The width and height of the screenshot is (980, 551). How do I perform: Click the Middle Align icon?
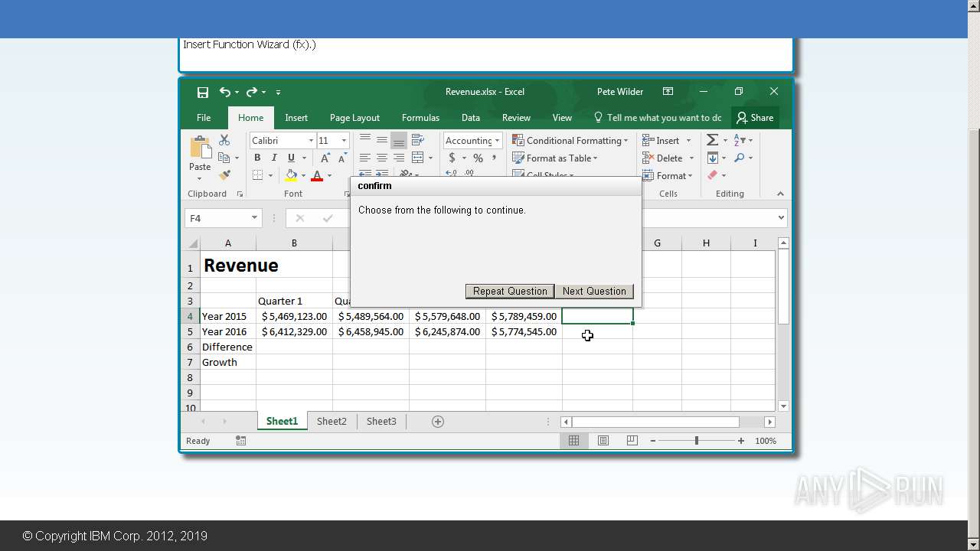tap(382, 140)
